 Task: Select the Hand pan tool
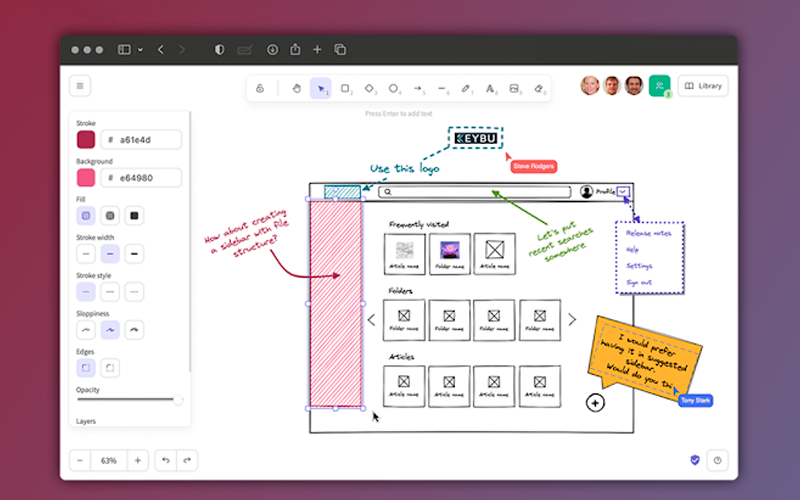296,88
